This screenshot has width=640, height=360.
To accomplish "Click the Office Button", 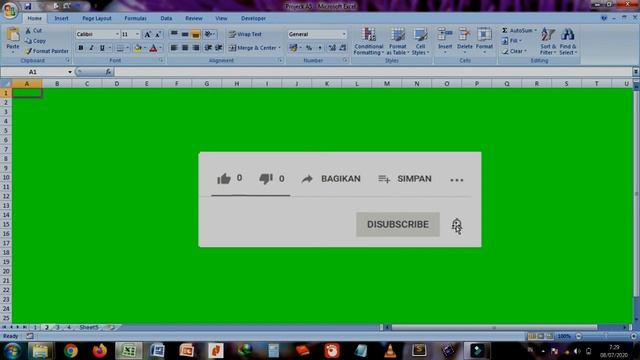I will [10, 10].
